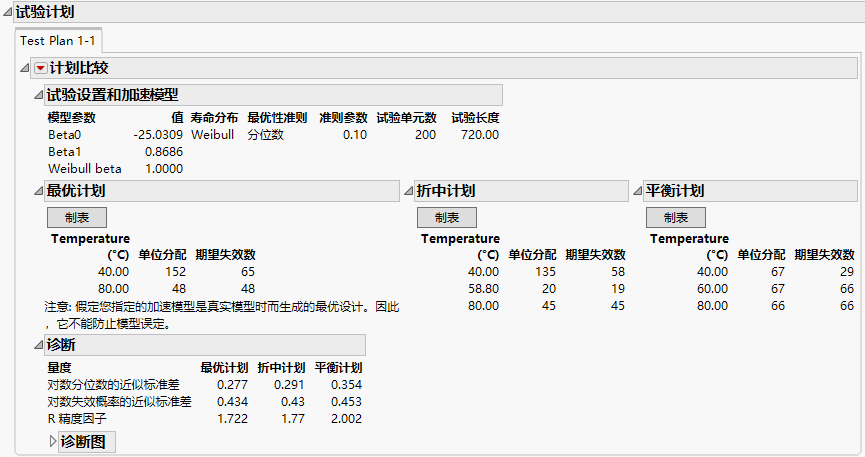Collapse the 试验设置和加速模型 section
This screenshot has height=457, width=865.
[38, 95]
